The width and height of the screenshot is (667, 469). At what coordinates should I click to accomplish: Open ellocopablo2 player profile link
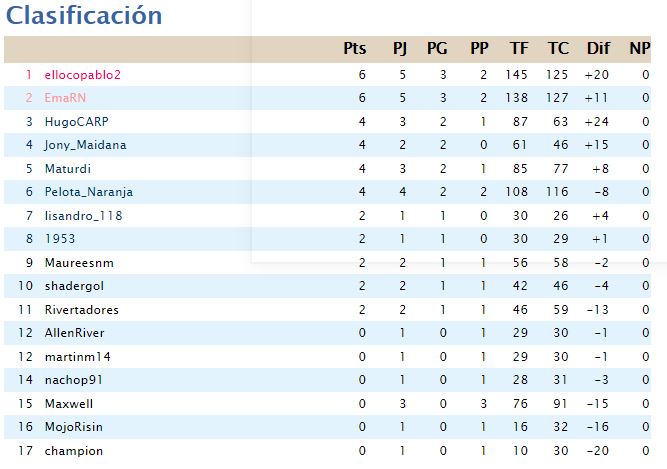[83, 75]
